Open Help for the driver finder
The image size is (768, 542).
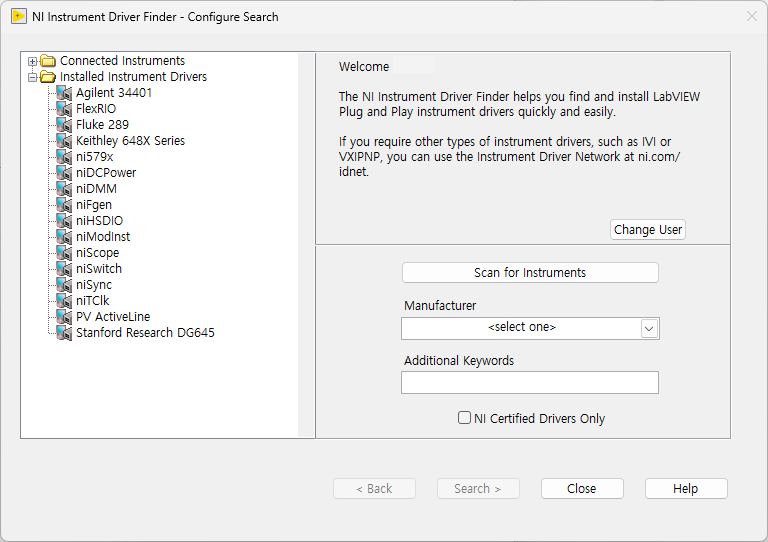(686, 489)
